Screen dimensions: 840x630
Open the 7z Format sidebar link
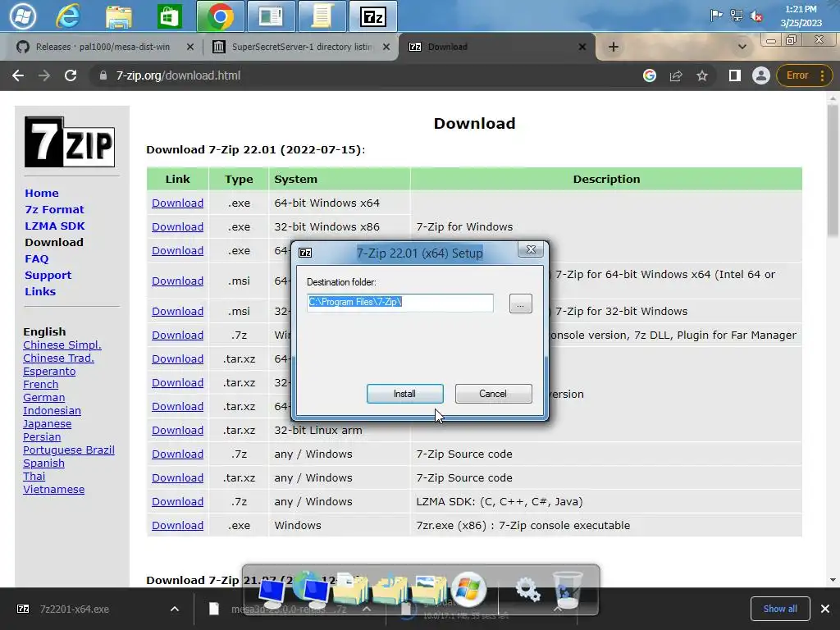click(54, 209)
